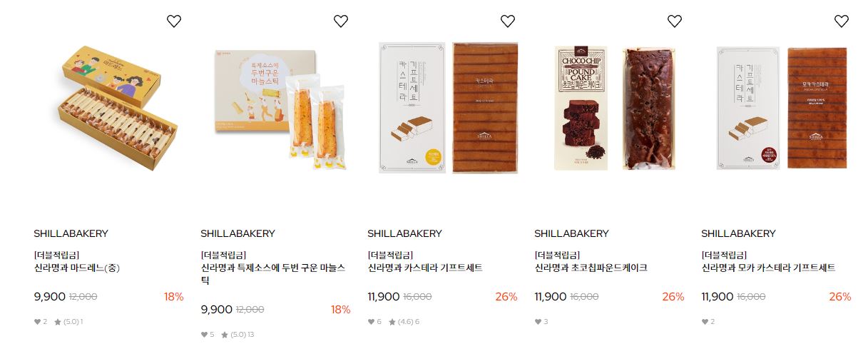The width and height of the screenshot is (868, 354).
Task: Add the Madeleine box to wishlist using the heart
Action: [174, 21]
